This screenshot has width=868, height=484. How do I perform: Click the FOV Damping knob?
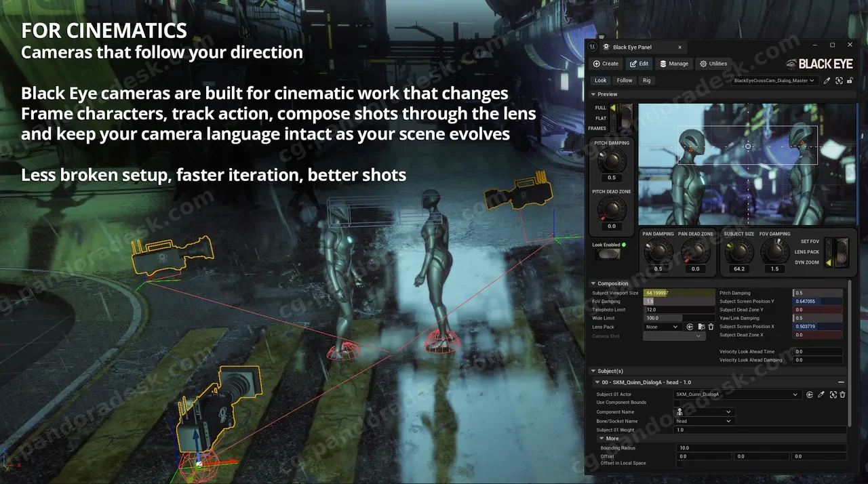click(774, 252)
